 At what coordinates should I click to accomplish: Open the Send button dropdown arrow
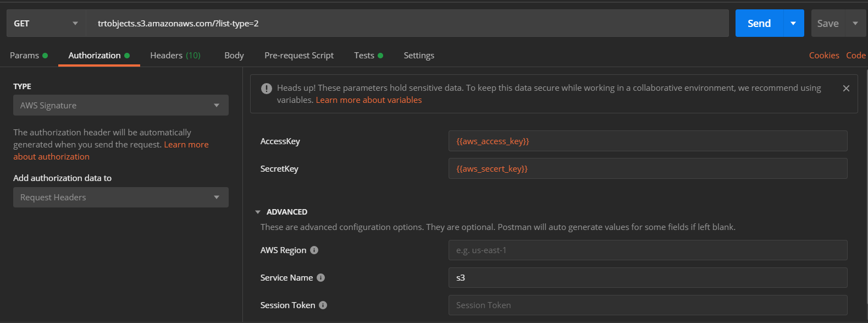(793, 23)
